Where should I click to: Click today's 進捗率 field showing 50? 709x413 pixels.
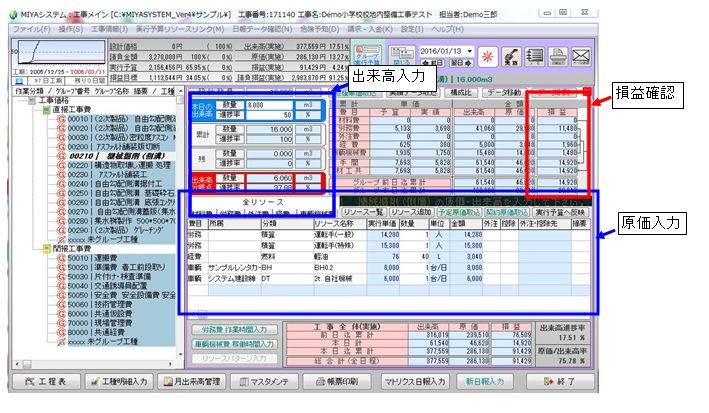(269, 114)
